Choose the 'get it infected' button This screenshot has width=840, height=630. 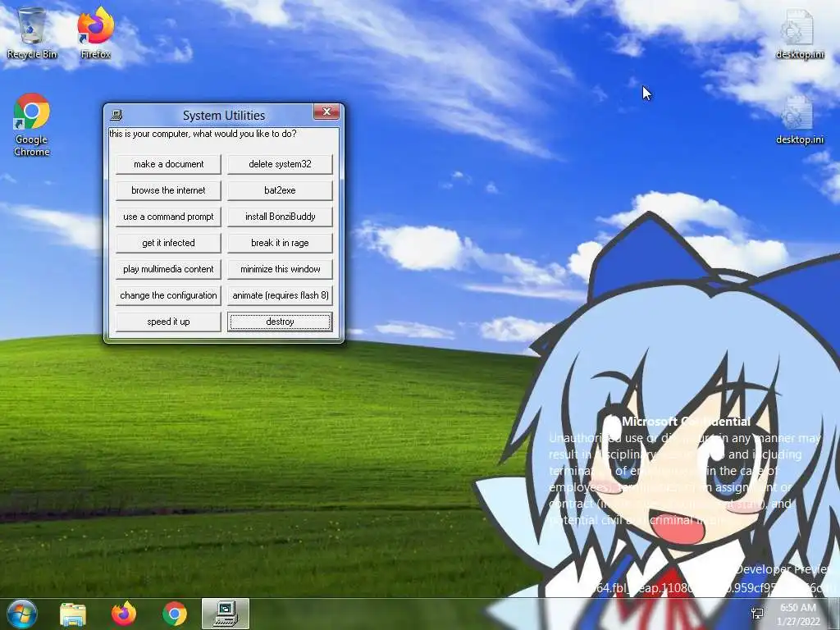168,243
